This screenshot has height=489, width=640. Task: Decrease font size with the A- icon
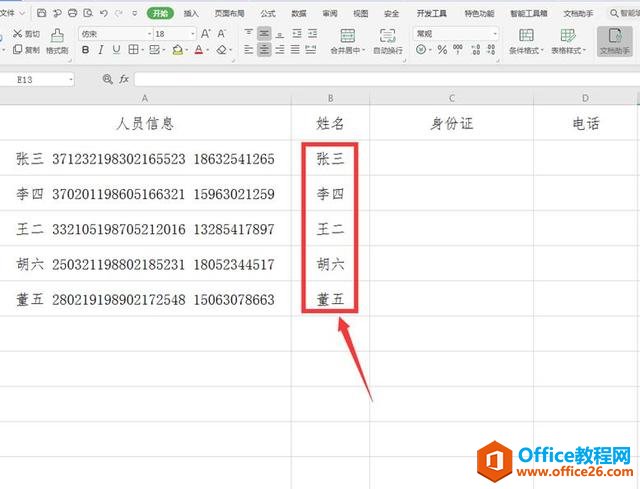tap(222, 33)
